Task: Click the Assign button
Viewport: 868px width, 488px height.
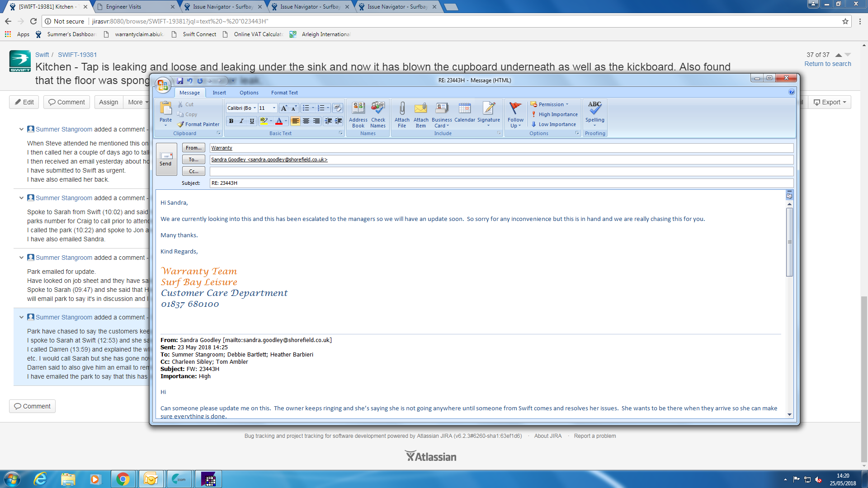Action: (108, 102)
